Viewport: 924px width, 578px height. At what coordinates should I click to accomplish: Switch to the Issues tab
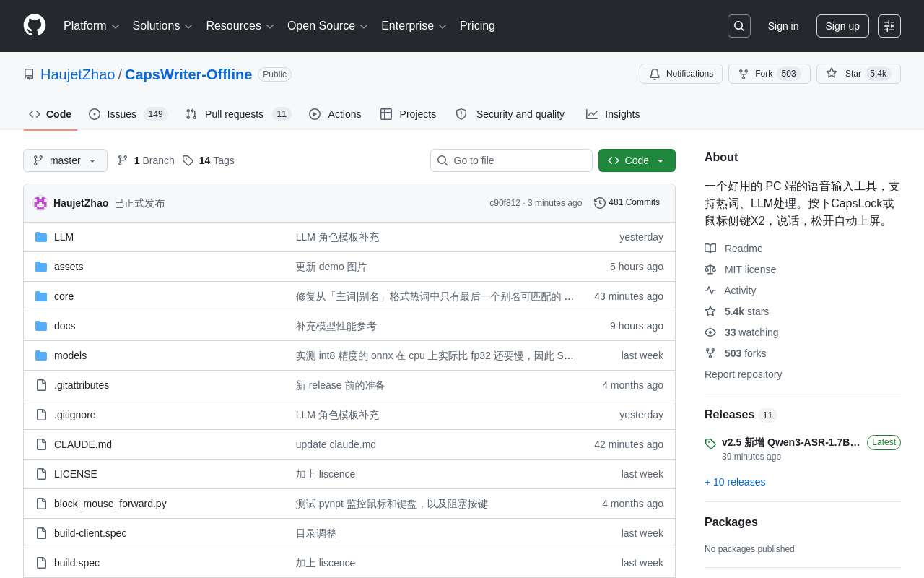(x=128, y=114)
